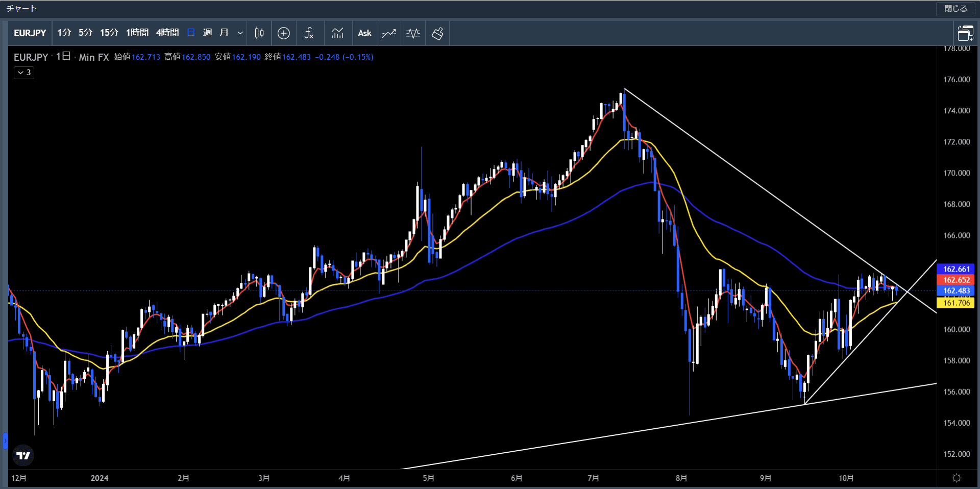Click the yellow 161.706 price label

pyautogui.click(x=956, y=303)
